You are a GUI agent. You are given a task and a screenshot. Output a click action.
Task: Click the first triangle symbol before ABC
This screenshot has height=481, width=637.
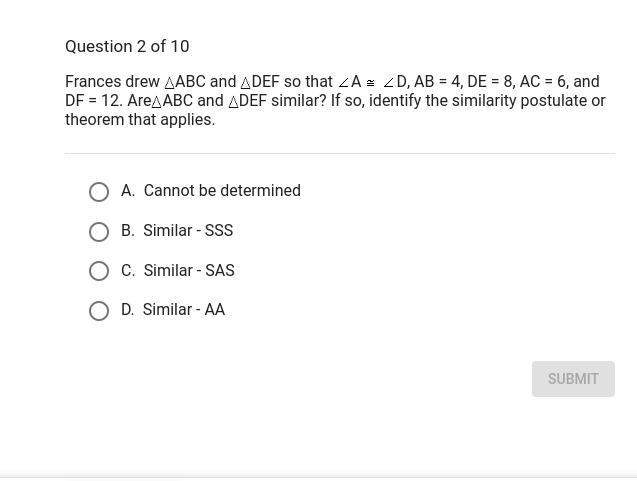[170, 83]
